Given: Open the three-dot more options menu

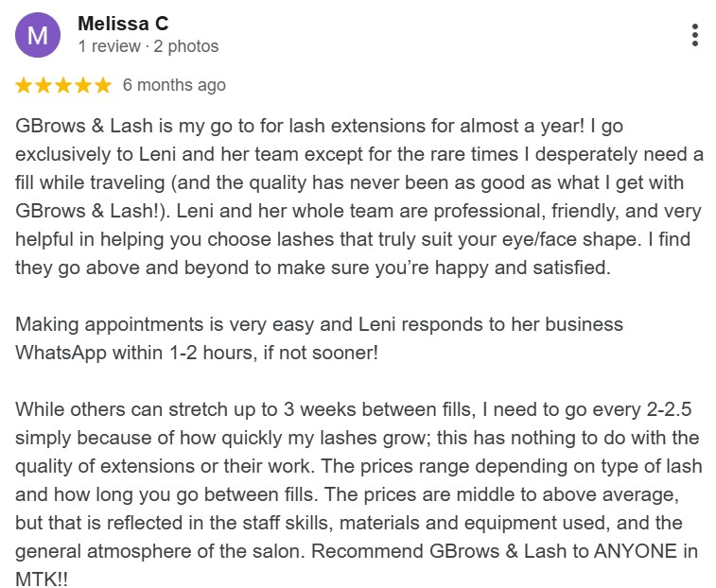Looking at the screenshot, I should tap(695, 36).
